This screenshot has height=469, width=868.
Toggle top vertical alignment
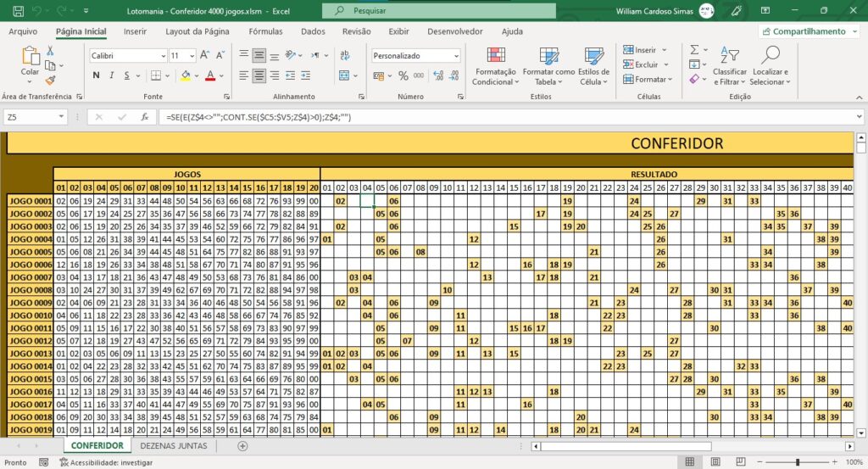pos(243,55)
